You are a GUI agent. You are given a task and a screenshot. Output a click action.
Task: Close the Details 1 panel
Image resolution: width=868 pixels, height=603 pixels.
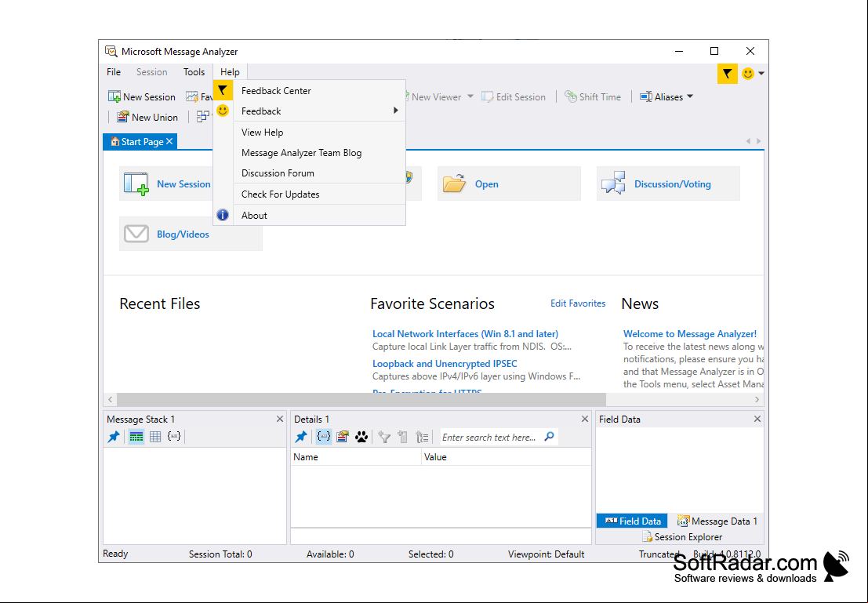[585, 420]
